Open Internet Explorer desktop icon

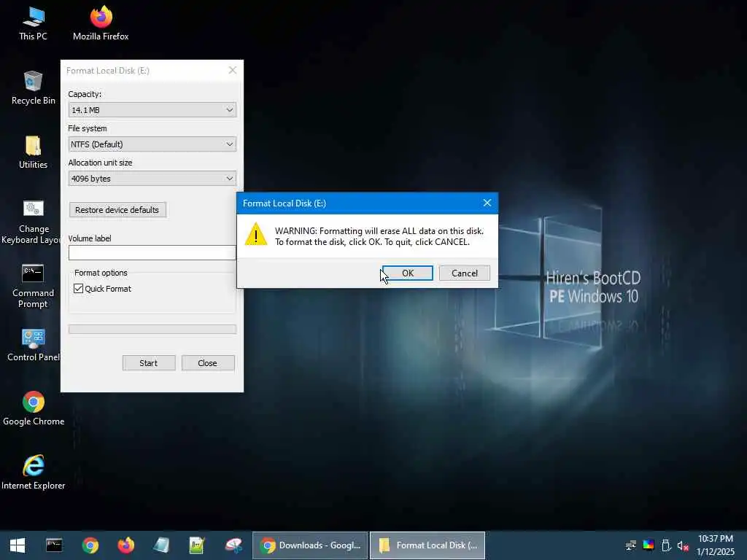[34, 472]
